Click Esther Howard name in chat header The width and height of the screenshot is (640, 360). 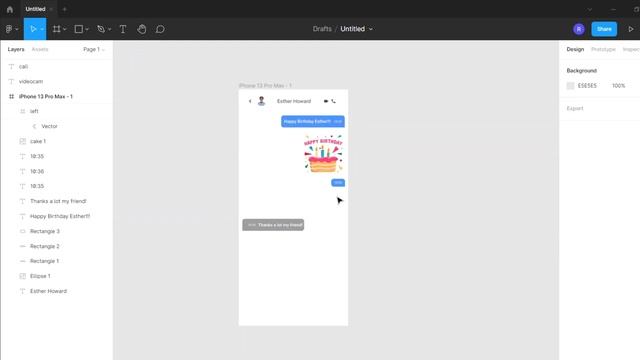click(294, 101)
